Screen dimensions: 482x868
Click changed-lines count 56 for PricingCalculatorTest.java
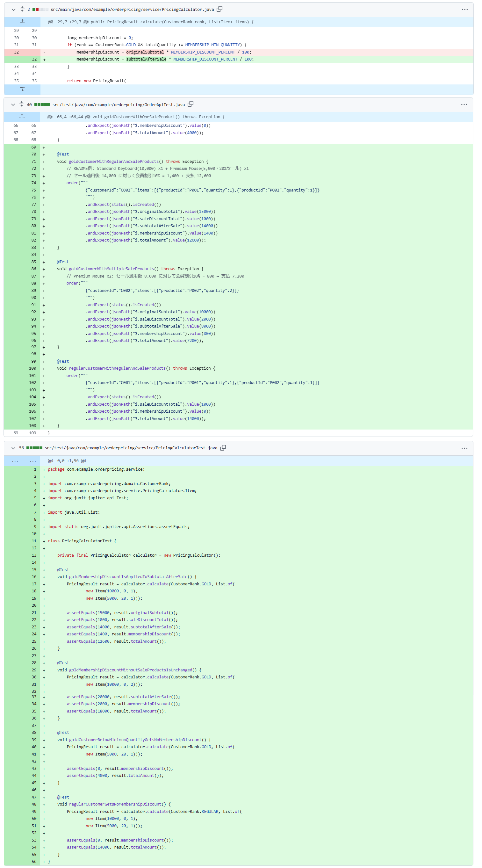[22, 448]
